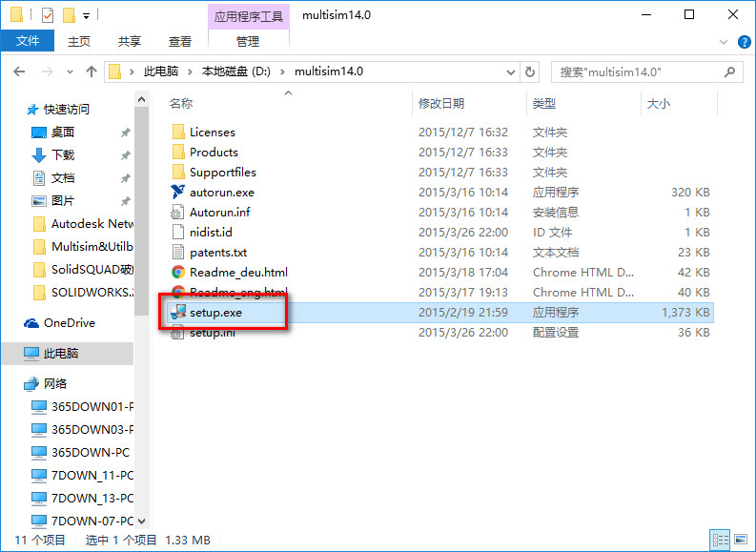This screenshot has width=756, height=552.
Task: Click the patents.txt text document icon
Action: pos(178,252)
